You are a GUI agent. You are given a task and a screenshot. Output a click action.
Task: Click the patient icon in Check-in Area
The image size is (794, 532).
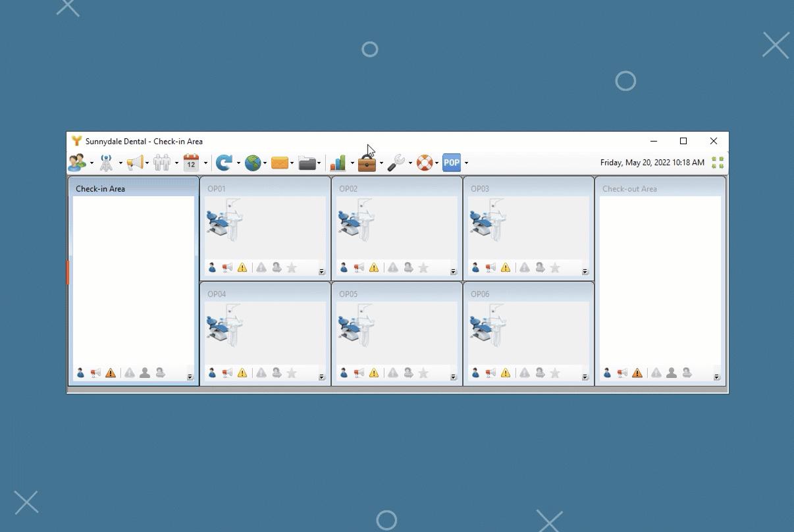click(x=80, y=373)
